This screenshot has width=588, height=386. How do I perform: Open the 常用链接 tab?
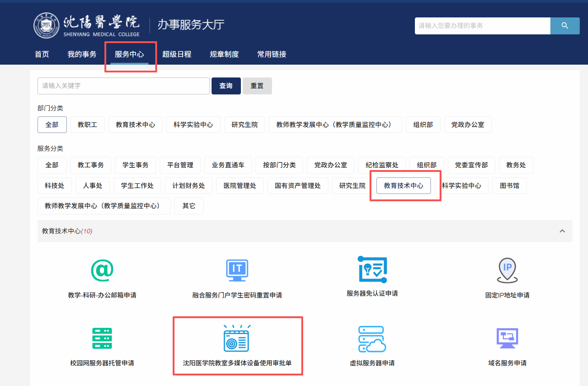(272, 54)
